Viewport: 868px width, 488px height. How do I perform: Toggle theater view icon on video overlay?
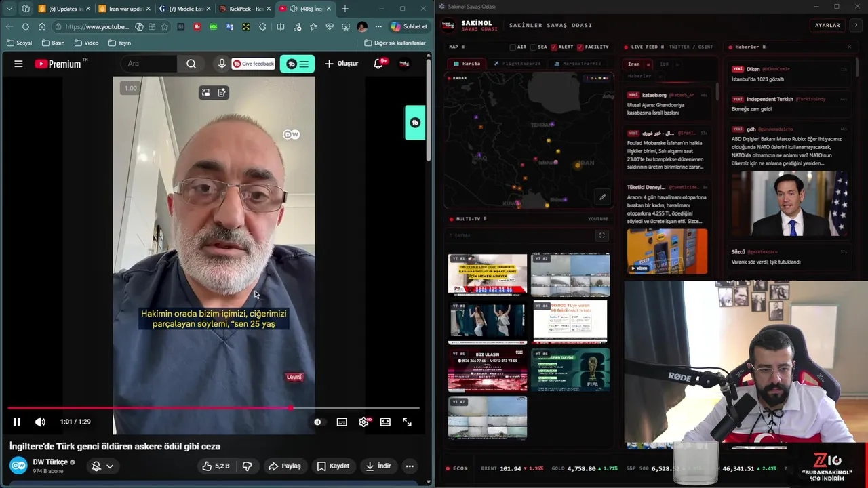(x=205, y=92)
